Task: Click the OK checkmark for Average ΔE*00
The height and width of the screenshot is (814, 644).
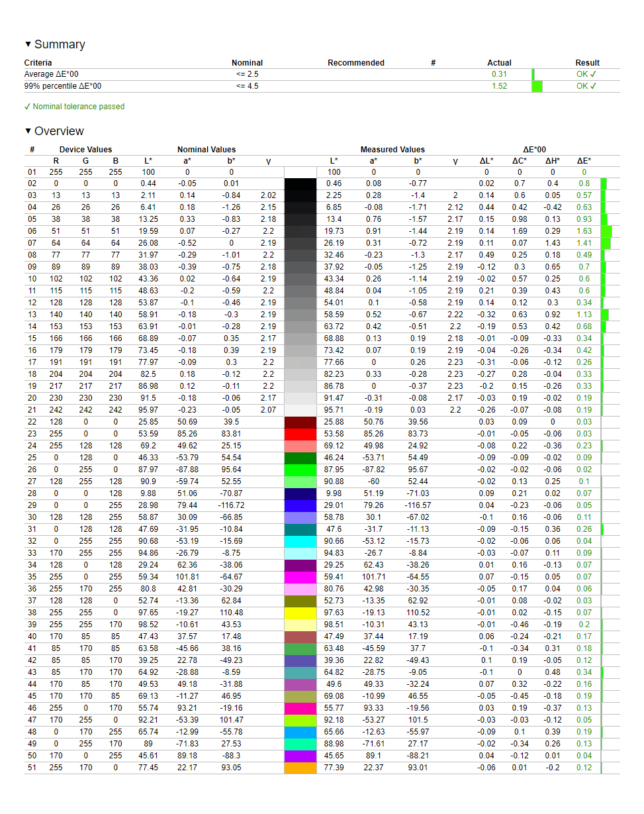Action: coord(586,74)
